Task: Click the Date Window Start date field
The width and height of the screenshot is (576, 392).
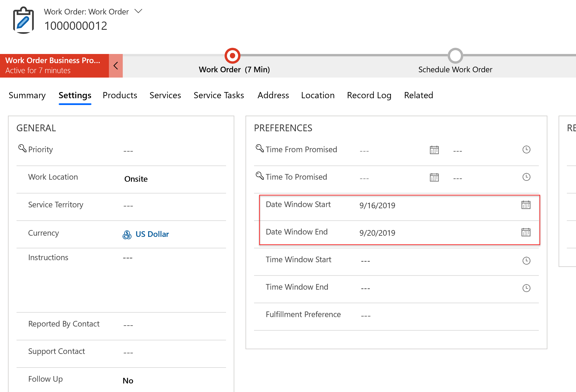Action: [378, 205]
